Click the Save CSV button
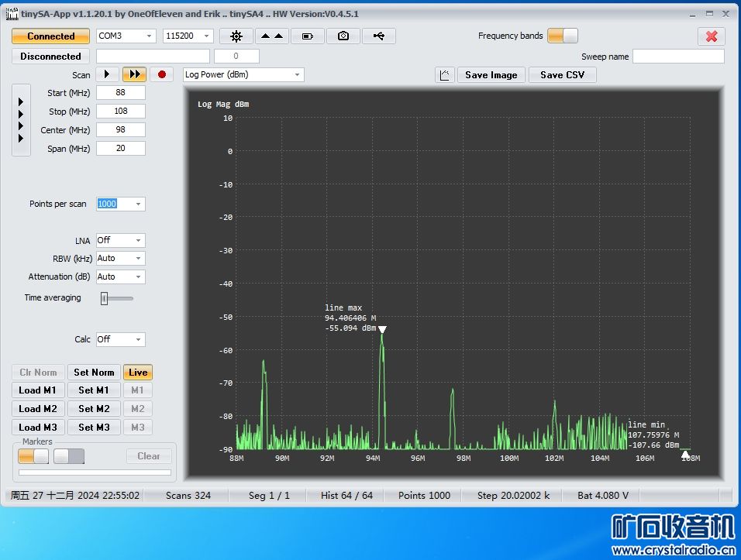Image resolution: width=741 pixels, height=560 pixels. 562,75
